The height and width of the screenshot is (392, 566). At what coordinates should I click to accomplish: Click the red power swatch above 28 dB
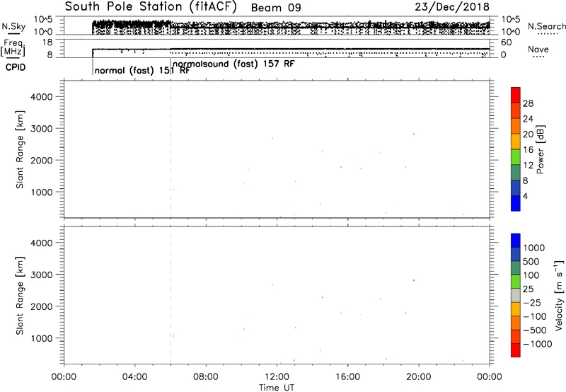(x=516, y=95)
